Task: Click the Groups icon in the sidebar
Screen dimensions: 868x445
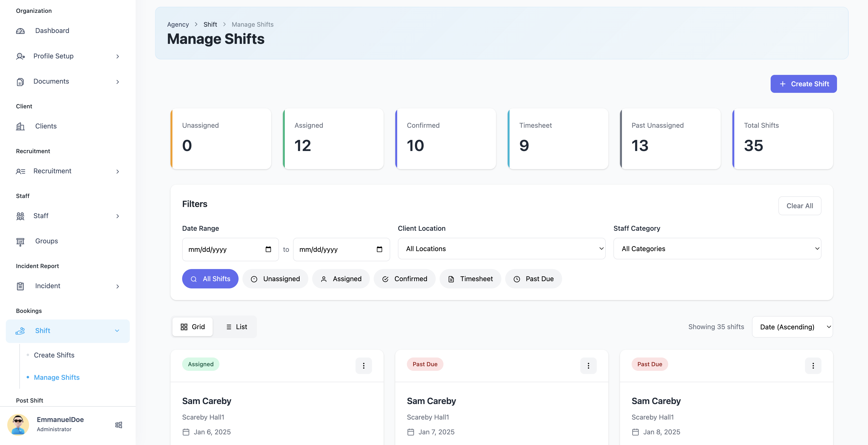Action: click(x=21, y=241)
